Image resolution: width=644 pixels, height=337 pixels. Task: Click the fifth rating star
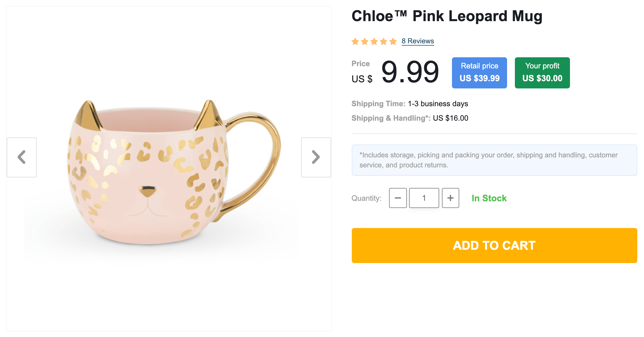coord(393,42)
